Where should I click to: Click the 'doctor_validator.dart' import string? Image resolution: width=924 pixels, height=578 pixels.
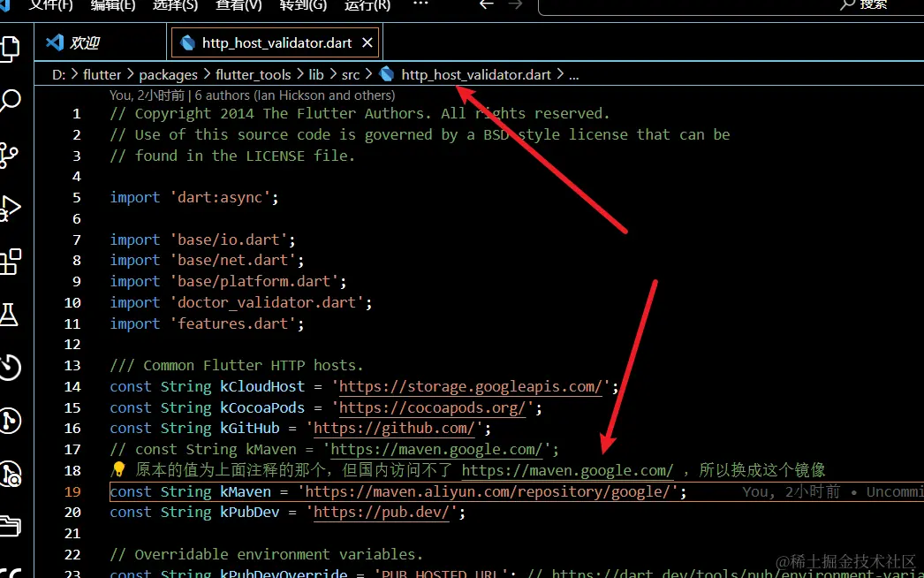267,302
